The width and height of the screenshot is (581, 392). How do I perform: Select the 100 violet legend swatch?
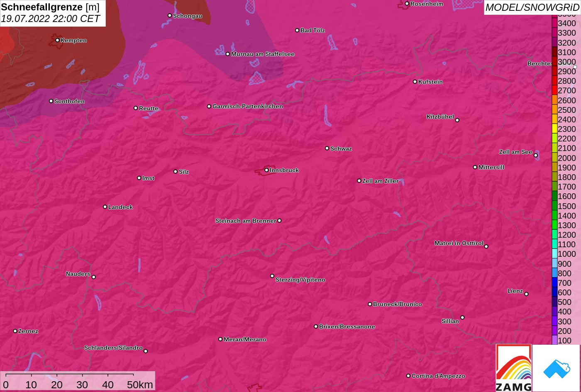tap(554, 340)
